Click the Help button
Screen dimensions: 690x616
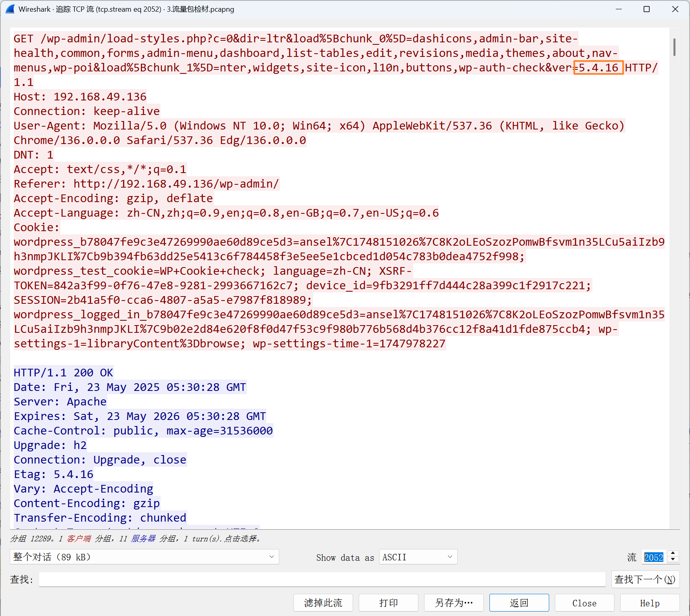click(x=650, y=603)
